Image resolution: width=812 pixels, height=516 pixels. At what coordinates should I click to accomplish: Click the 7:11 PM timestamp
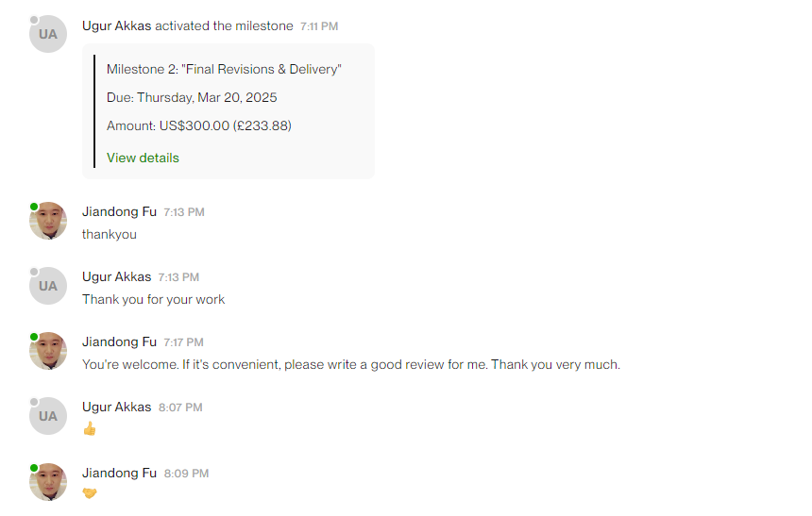click(x=319, y=26)
